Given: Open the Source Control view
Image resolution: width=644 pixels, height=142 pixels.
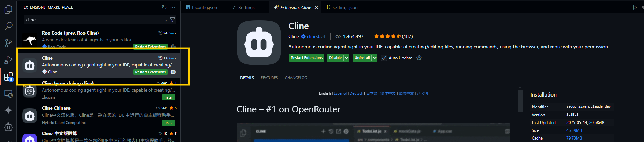Looking at the screenshot, I should tap(8, 43).
